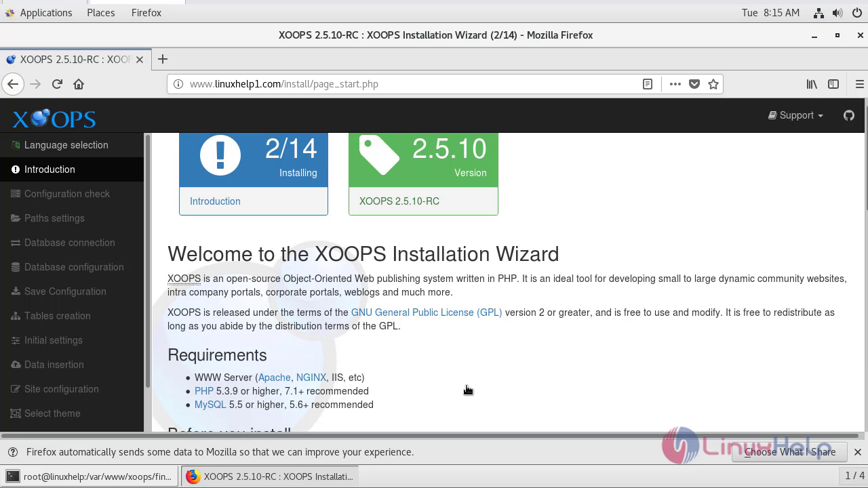Click the Introduction link on blue card

[x=215, y=201]
